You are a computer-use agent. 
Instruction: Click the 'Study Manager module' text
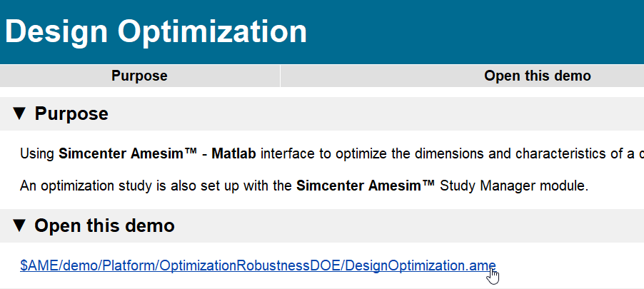coord(514,186)
